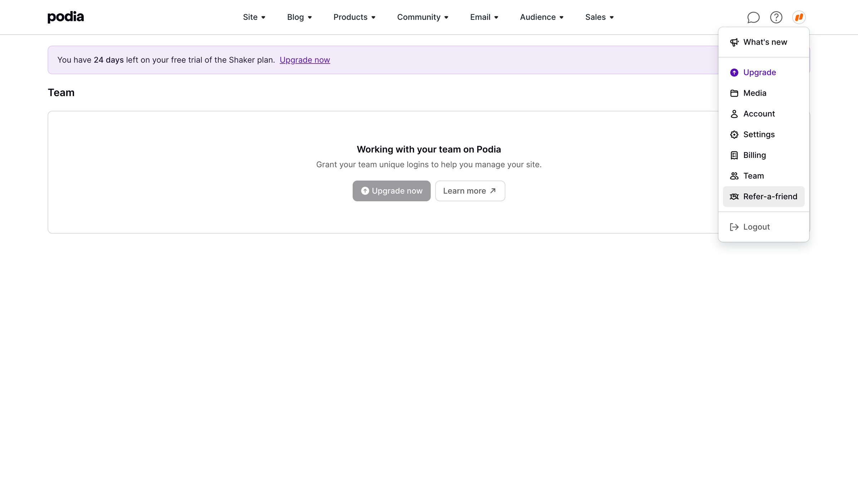Image resolution: width=858 pixels, height=504 pixels.
Task: Click the handshake icon beside Refer-a-friend
Action: (734, 197)
